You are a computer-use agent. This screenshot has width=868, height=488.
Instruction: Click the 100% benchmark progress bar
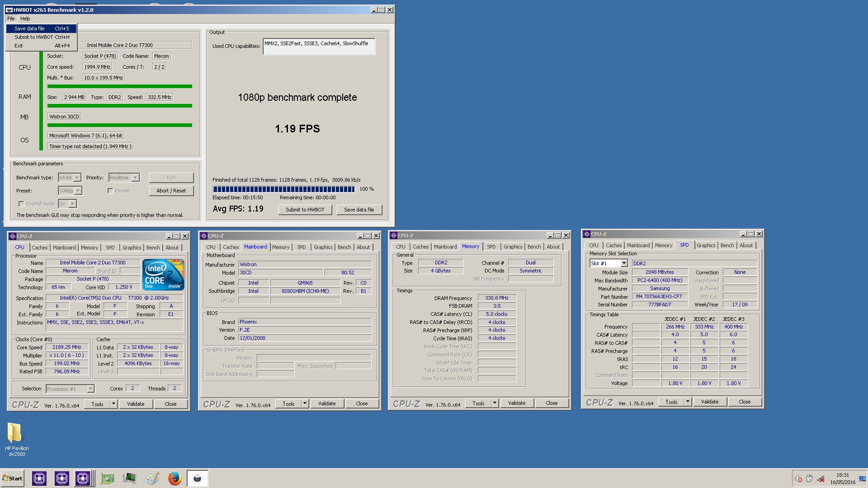click(x=284, y=189)
